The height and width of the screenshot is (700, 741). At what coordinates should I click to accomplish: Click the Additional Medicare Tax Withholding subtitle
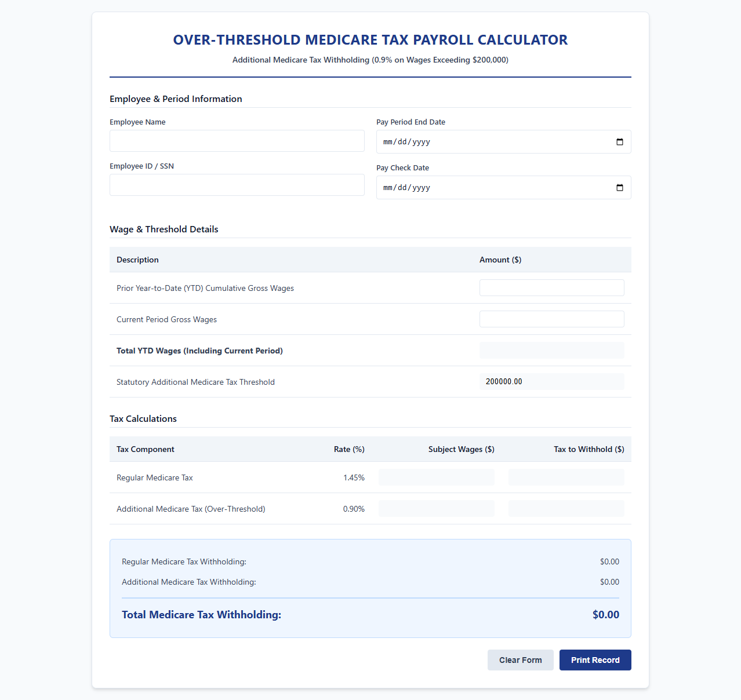click(370, 60)
